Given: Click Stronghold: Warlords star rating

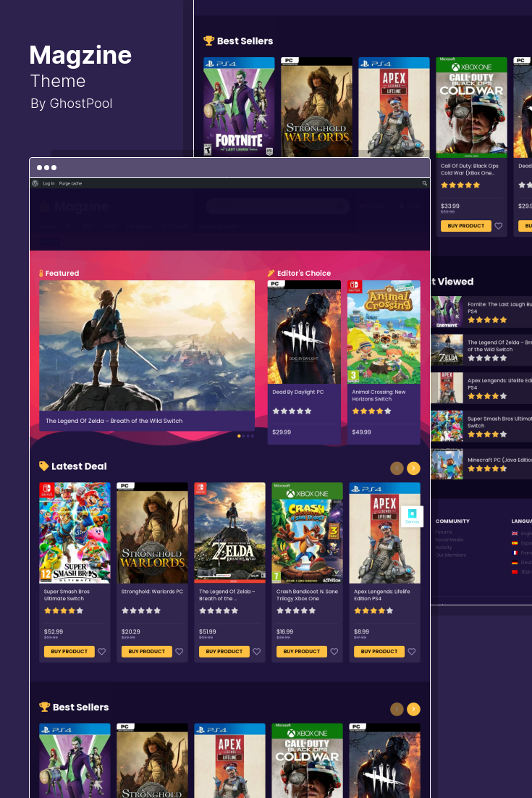Looking at the screenshot, I should point(141,610).
